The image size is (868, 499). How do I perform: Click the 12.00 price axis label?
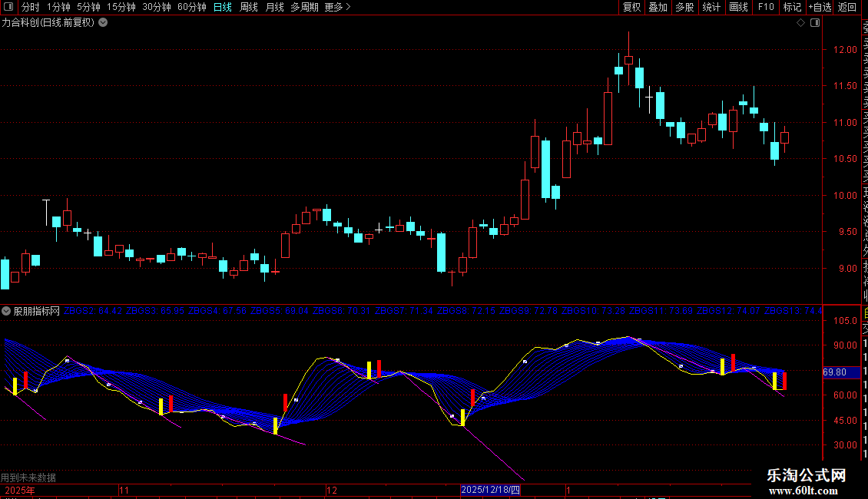845,49
